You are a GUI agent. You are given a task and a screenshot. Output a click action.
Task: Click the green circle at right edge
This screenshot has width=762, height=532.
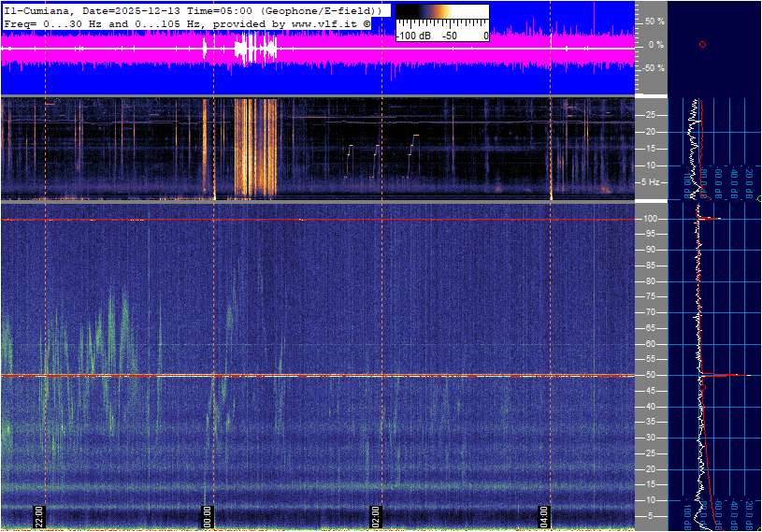click(x=758, y=199)
